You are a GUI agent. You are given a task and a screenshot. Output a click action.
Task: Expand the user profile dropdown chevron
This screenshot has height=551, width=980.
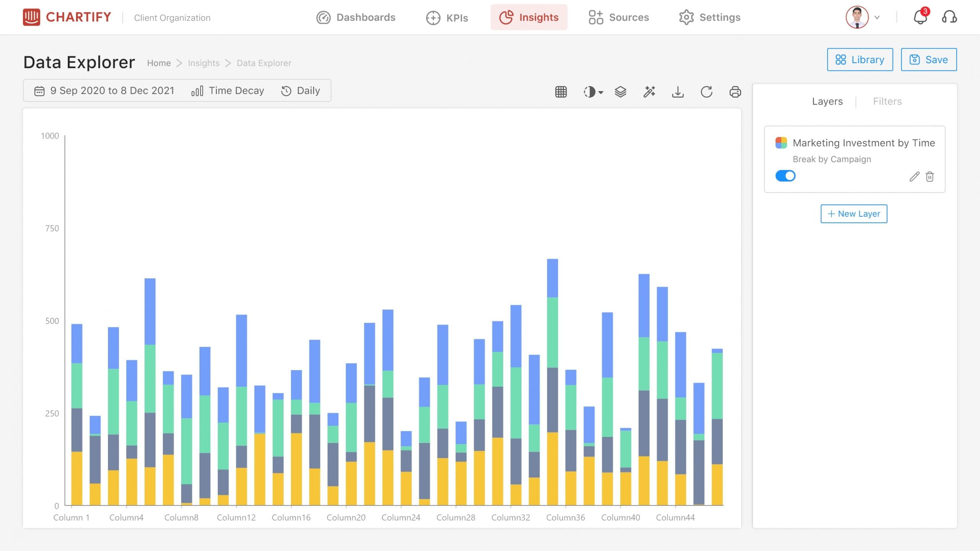pos(877,18)
